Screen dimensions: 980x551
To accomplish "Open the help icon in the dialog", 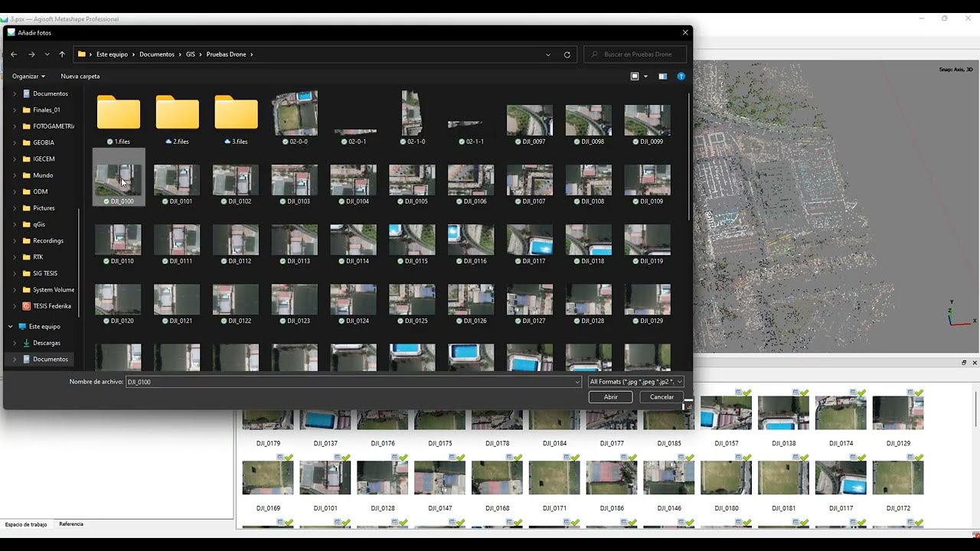I will point(681,77).
